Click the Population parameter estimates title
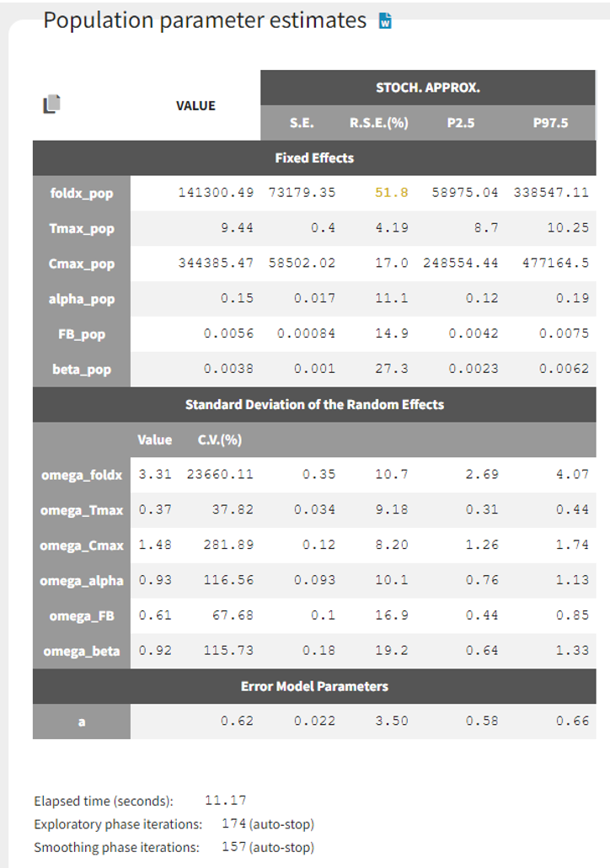 tap(205, 20)
